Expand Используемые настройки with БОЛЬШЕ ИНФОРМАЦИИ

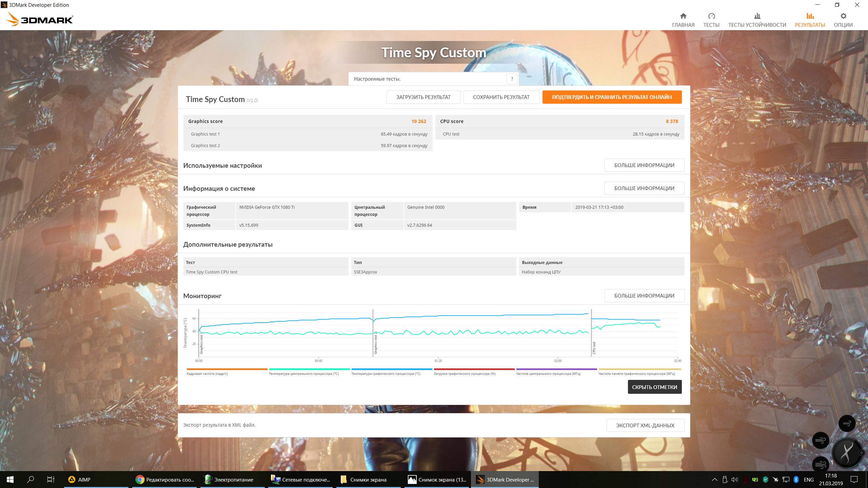point(644,165)
